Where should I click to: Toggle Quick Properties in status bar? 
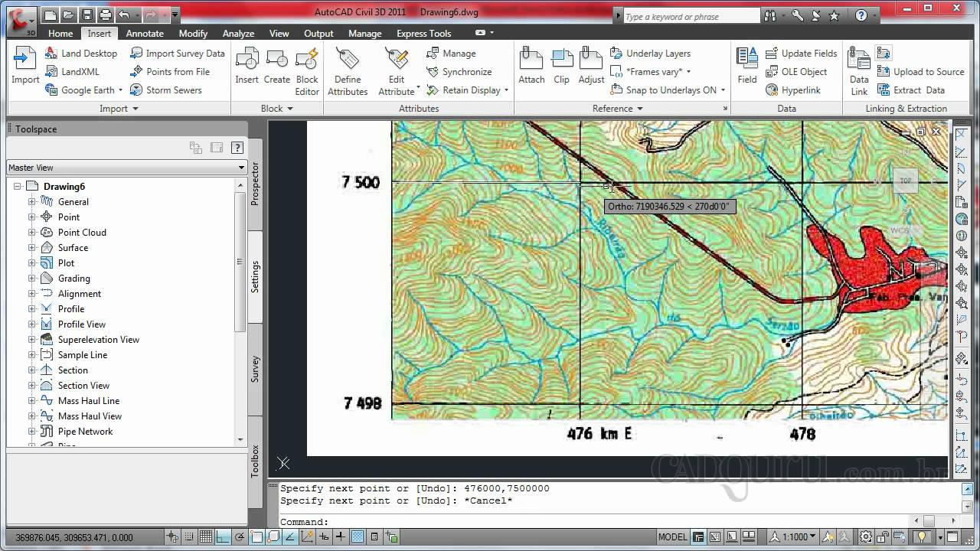tap(374, 537)
